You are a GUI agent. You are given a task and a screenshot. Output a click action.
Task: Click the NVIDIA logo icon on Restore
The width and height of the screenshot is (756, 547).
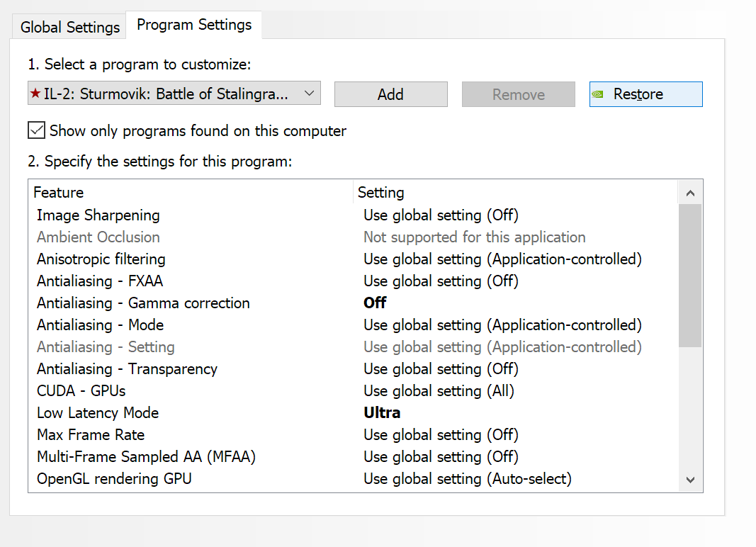(598, 94)
